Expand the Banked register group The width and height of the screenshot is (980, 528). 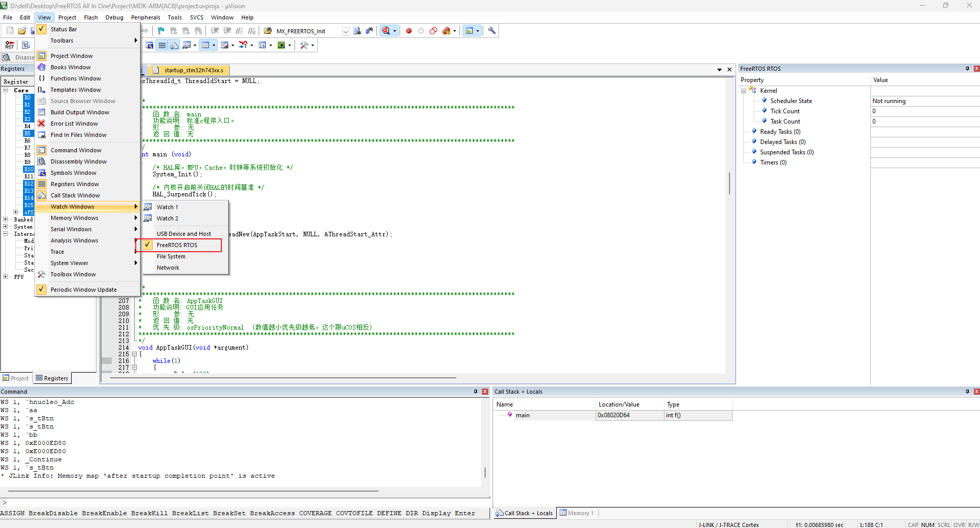[5, 219]
